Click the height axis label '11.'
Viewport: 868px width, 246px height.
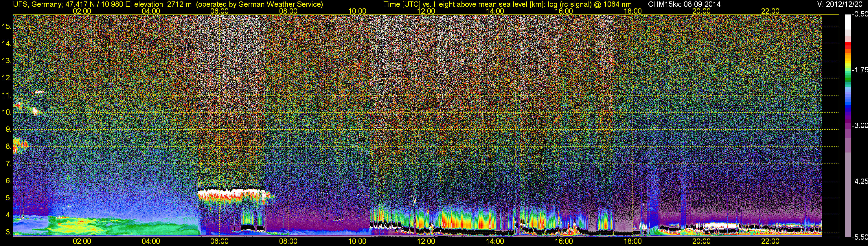[x=6, y=95]
